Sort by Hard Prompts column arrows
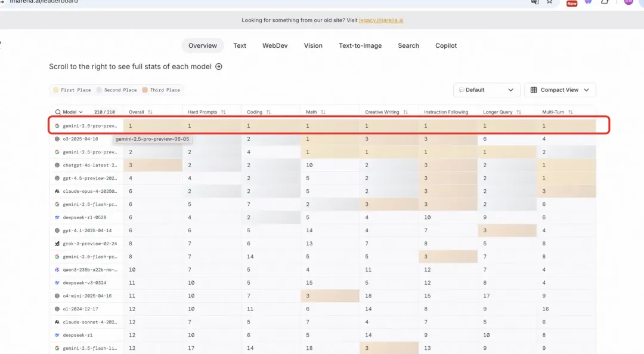 coord(224,112)
